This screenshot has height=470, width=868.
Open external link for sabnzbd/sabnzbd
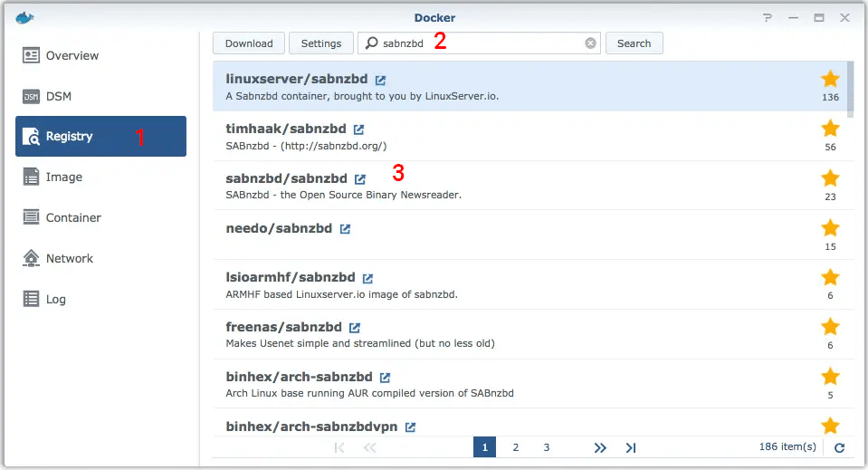[360, 179]
